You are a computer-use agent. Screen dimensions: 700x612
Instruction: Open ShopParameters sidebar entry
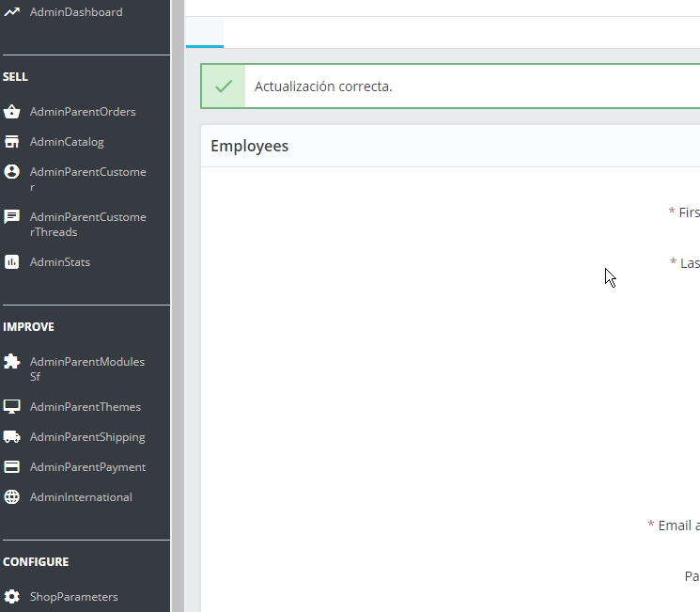(x=73, y=597)
